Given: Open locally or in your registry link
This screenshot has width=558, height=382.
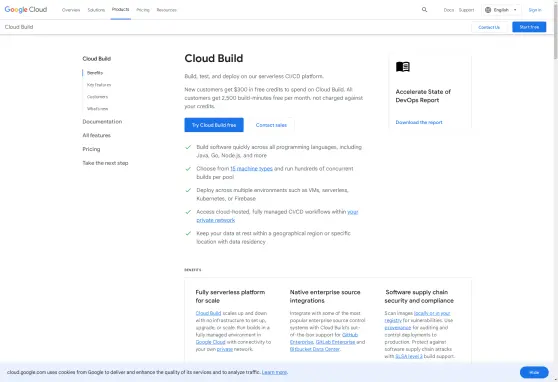Looking at the screenshot, I should pos(417,317).
